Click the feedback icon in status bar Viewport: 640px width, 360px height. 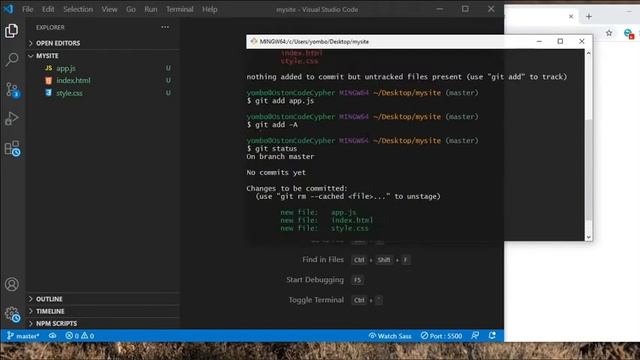475,336
